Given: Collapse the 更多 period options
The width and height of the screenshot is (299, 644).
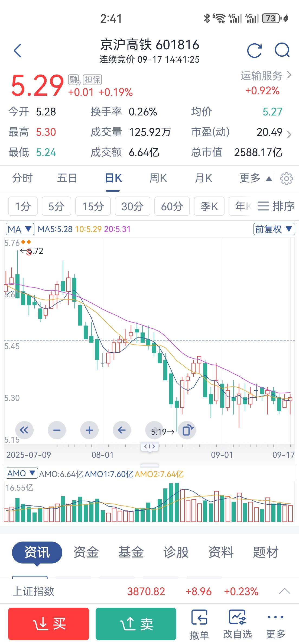Looking at the screenshot, I should pos(255,179).
